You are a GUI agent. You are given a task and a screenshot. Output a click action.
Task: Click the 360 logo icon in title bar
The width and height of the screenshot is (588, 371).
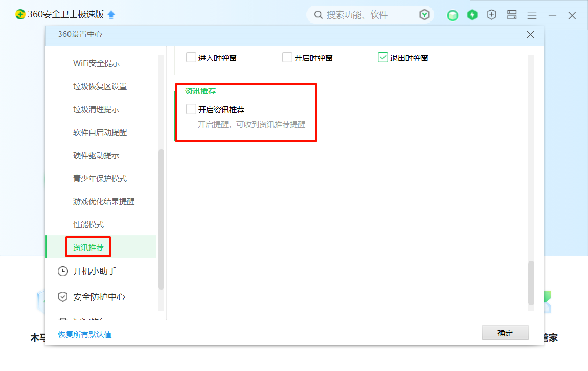click(x=20, y=15)
